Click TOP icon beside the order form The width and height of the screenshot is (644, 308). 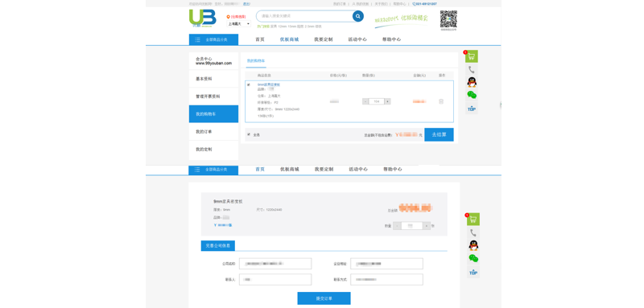(x=473, y=272)
